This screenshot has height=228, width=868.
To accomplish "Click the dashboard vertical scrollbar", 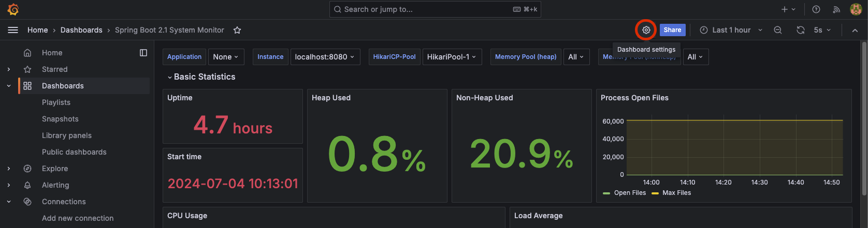I will pos(863,119).
